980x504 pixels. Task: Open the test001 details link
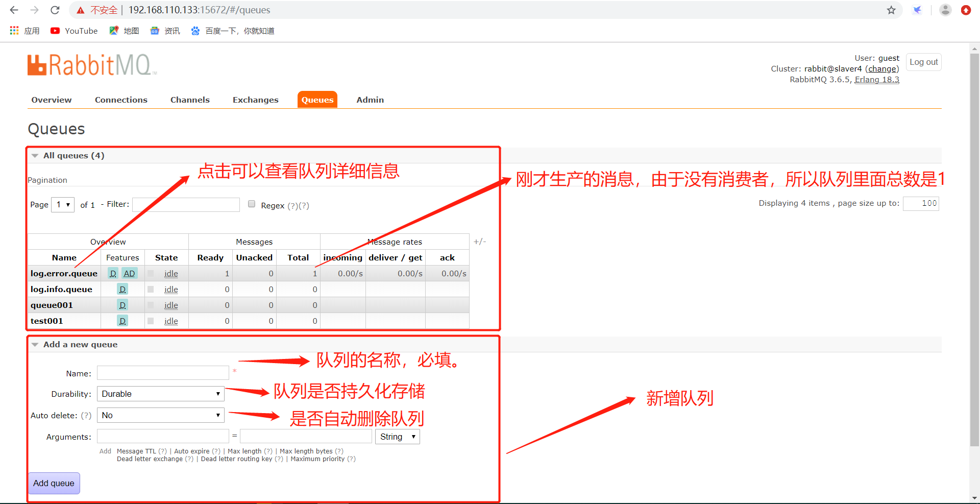click(x=47, y=321)
